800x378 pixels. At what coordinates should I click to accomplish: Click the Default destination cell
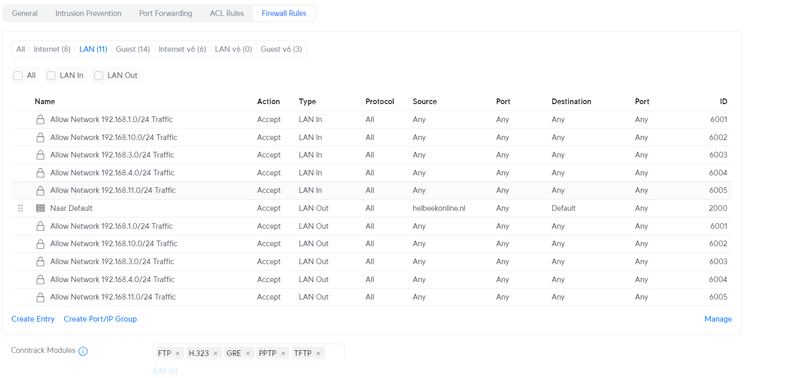click(563, 208)
